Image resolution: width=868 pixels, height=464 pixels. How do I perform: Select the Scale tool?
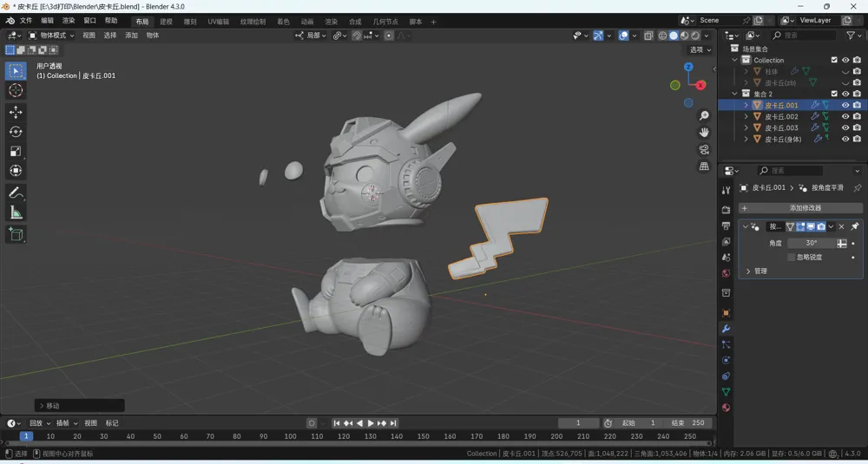click(x=16, y=151)
